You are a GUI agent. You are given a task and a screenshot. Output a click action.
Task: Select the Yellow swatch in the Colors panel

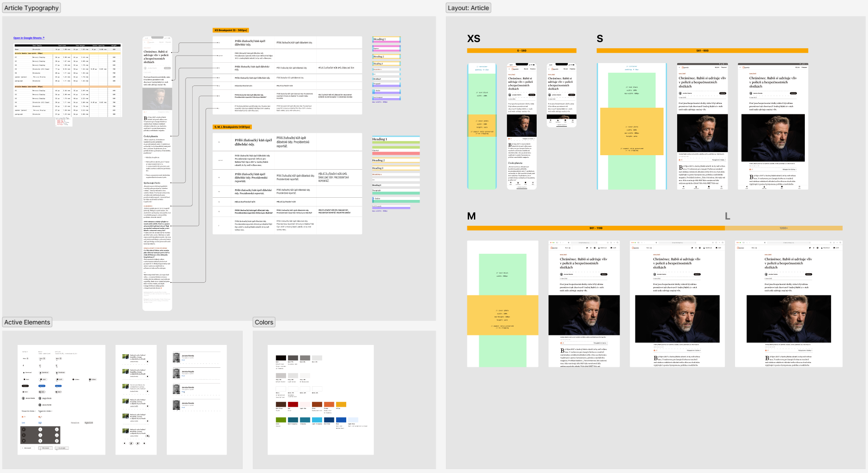[341, 404]
